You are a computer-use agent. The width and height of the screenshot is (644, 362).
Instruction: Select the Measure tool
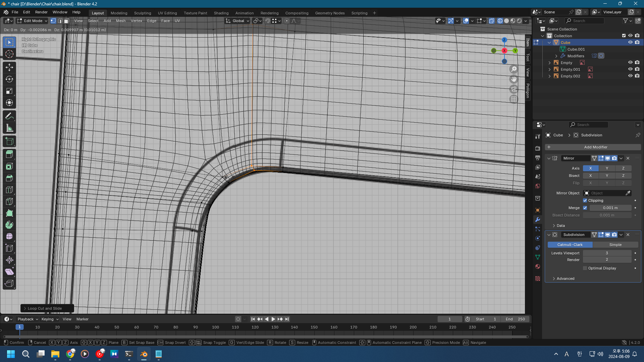(9, 128)
